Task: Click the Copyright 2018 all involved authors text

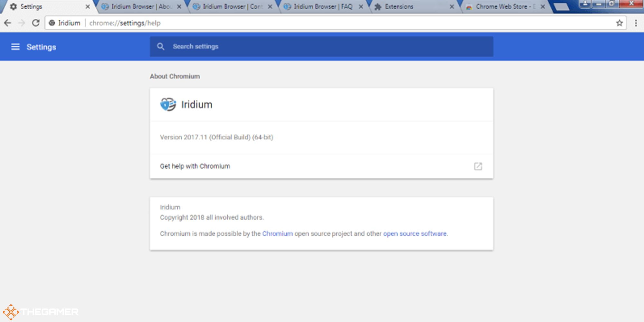Action: (x=212, y=217)
